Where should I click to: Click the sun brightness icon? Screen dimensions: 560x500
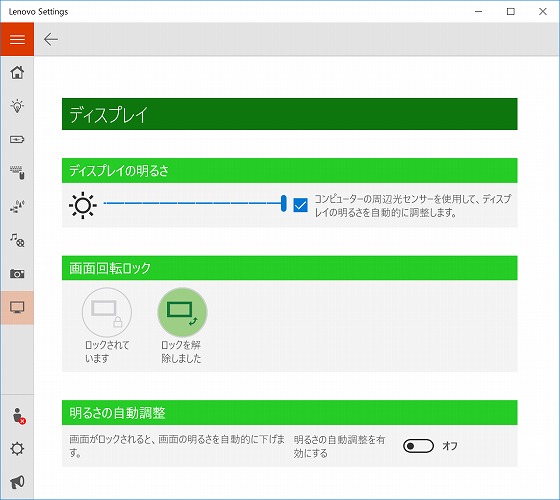tap(83, 205)
